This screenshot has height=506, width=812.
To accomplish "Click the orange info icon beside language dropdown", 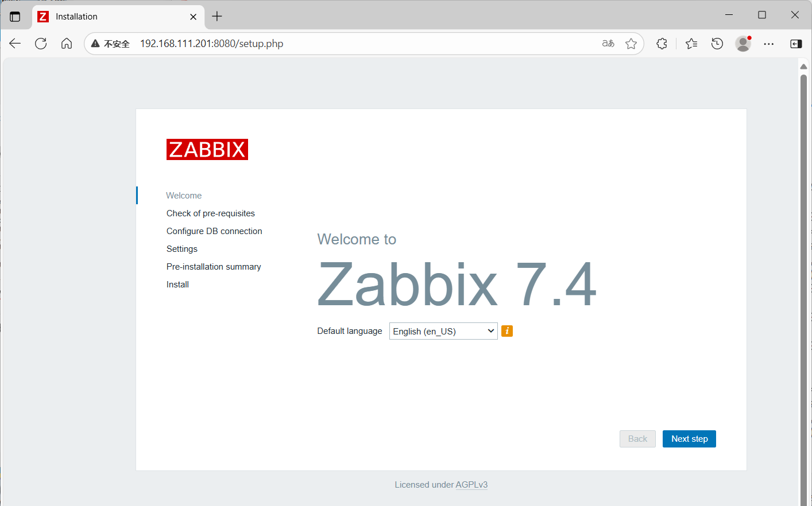I will (x=506, y=331).
